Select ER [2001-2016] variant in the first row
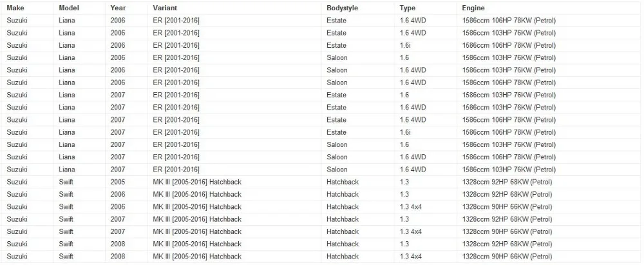This screenshot has width=644, height=265. (176, 21)
